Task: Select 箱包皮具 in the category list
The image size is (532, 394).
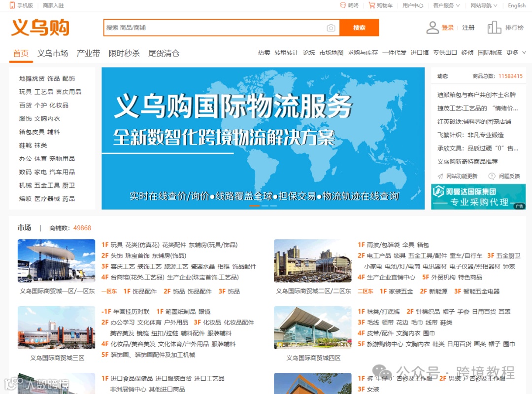Action: pos(32,132)
